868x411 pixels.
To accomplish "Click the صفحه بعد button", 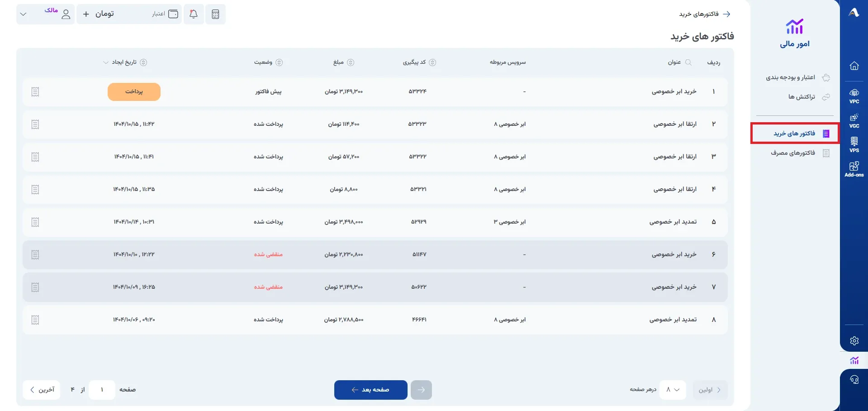I will click(x=370, y=390).
